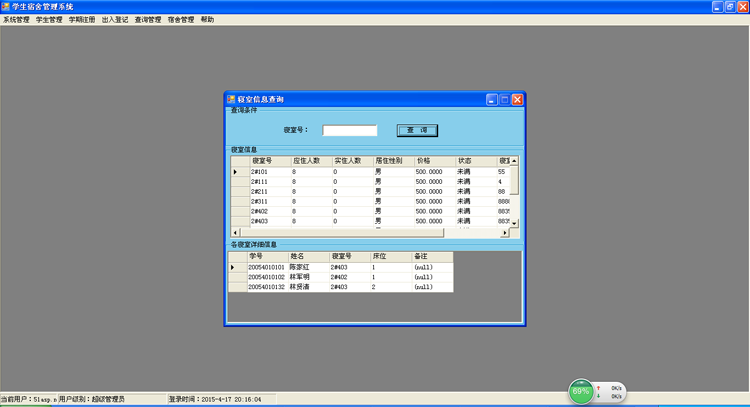
Task: Close the 寝室信息查询 dialog window
Action: pyautogui.click(x=517, y=99)
